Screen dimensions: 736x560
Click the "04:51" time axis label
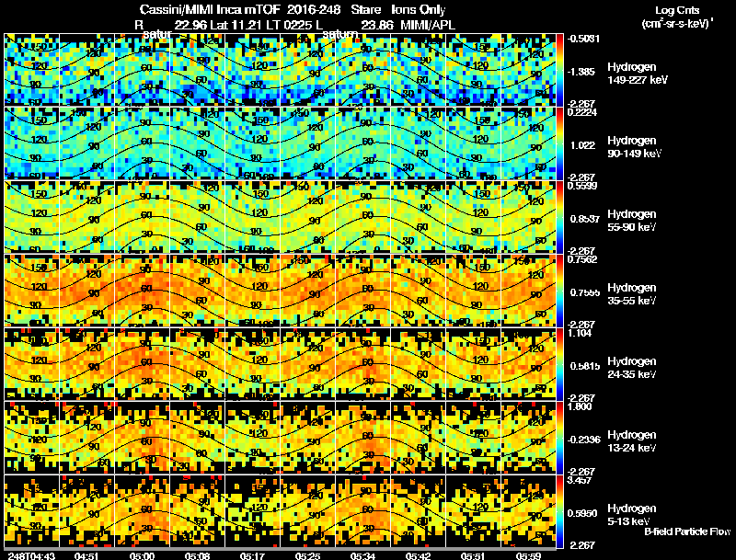pyautogui.click(x=86, y=556)
